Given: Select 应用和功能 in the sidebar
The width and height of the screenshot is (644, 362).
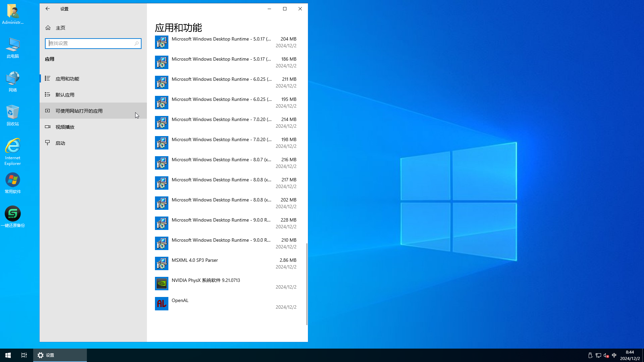Looking at the screenshot, I should pyautogui.click(x=93, y=79).
